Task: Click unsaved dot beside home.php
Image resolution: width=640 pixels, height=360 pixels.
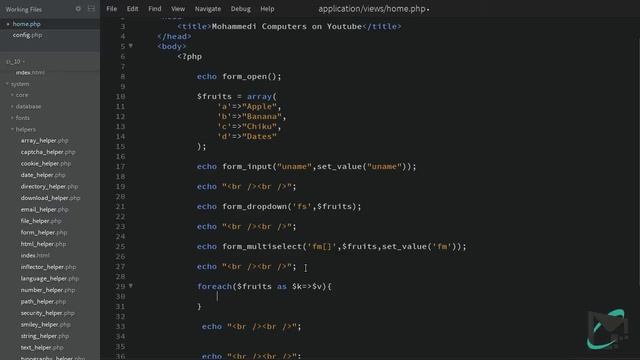Action: pyautogui.click(x=8, y=24)
